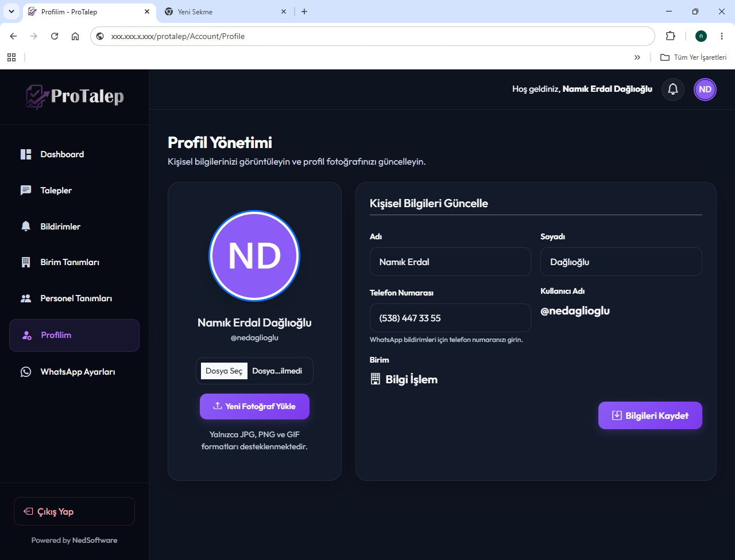735x560 pixels.
Task: Click Kişisel Bilgileri Güncelle heading
Action: (429, 203)
